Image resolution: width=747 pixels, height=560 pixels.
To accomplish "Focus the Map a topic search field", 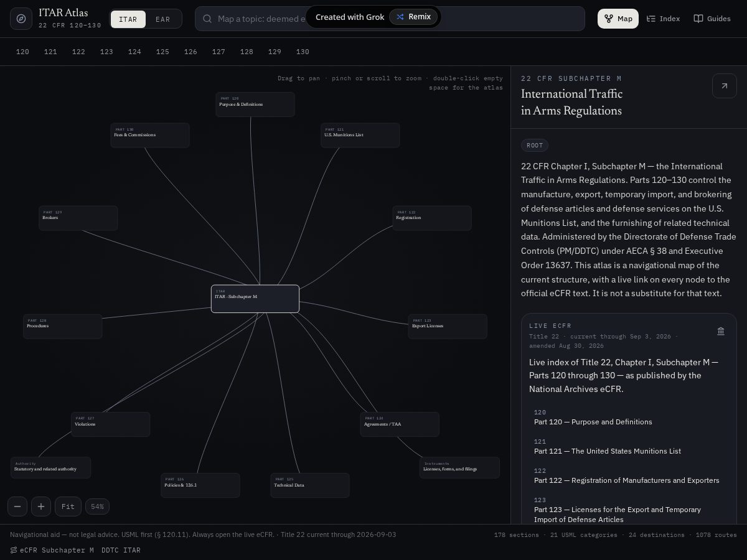I will (x=390, y=19).
